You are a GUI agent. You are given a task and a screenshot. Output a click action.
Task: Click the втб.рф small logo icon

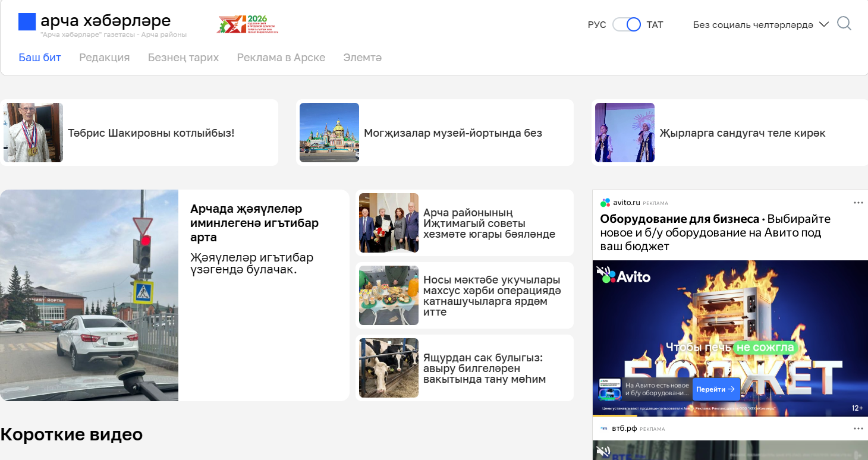[604, 429]
